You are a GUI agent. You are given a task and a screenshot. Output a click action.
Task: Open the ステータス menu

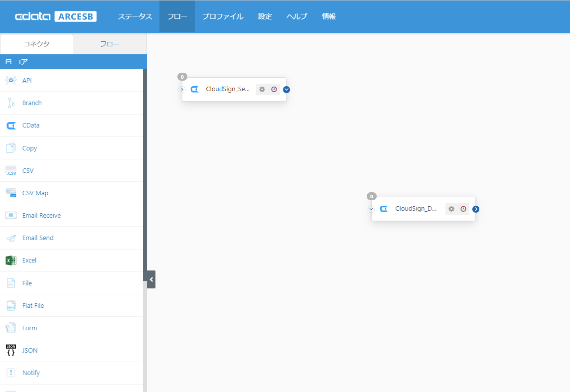[x=135, y=16]
